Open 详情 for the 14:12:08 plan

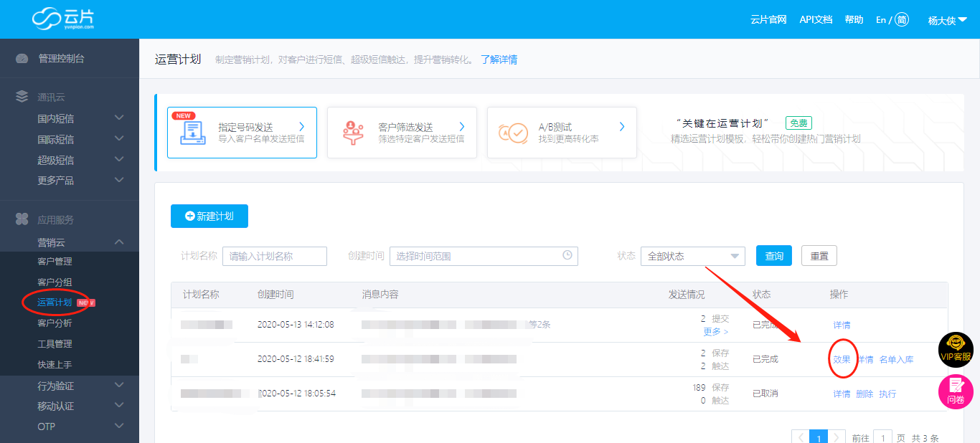(x=842, y=325)
